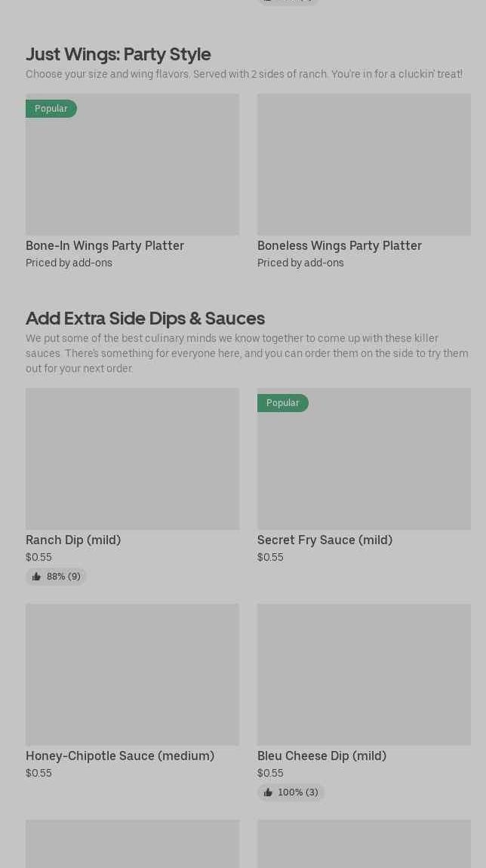The width and height of the screenshot is (486, 868).
Task: Click the Boneless Wings Party Platter title
Action: 340,245
